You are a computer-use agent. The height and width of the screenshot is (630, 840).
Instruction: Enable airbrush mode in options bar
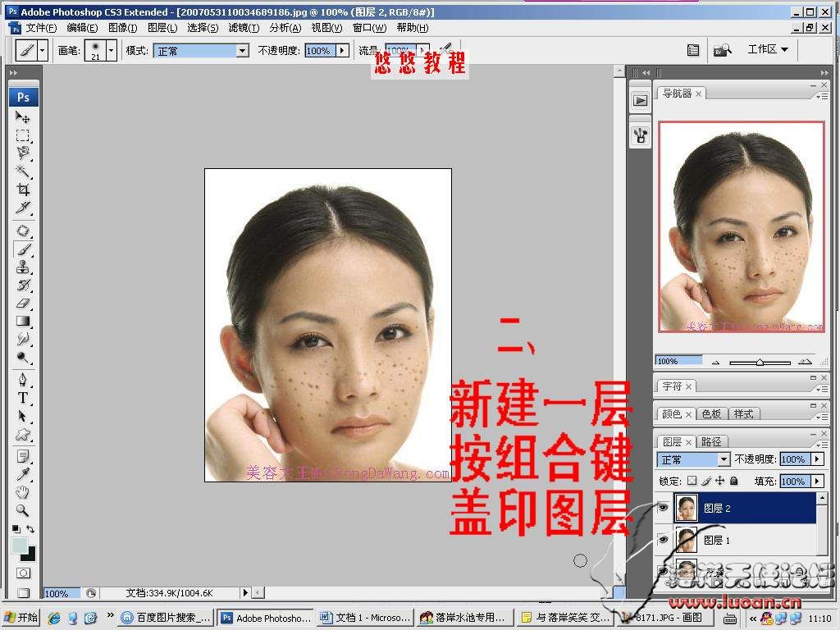[445, 49]
